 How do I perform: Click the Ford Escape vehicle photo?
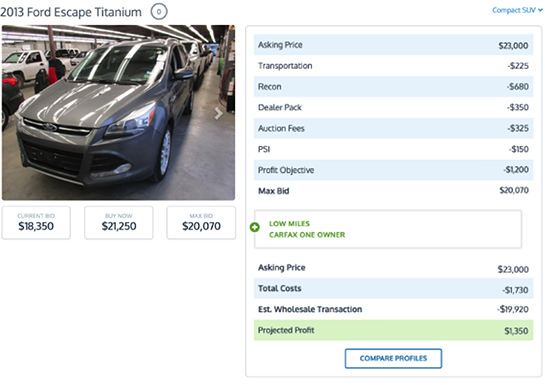pos(118,112)
